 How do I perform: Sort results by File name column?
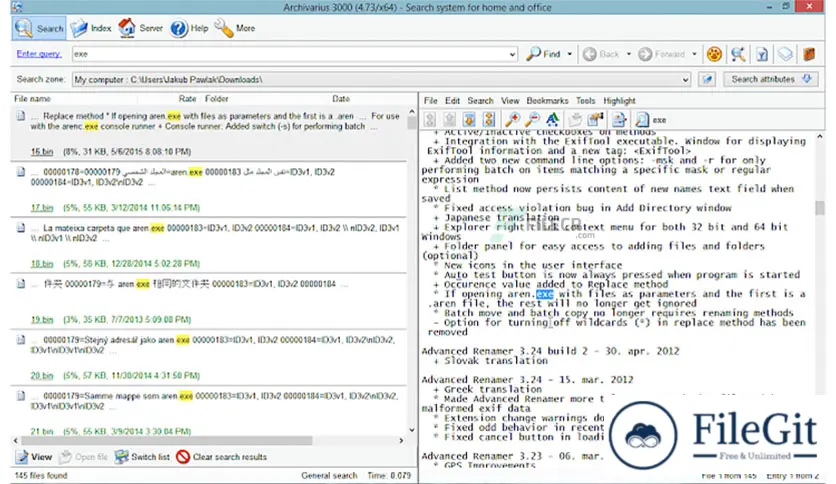point(33,99)
